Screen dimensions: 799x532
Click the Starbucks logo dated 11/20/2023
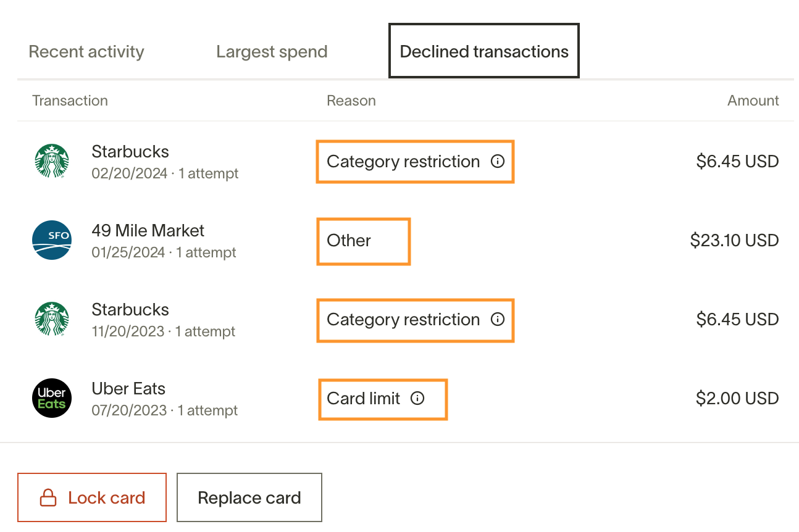(x=52, y=320)
